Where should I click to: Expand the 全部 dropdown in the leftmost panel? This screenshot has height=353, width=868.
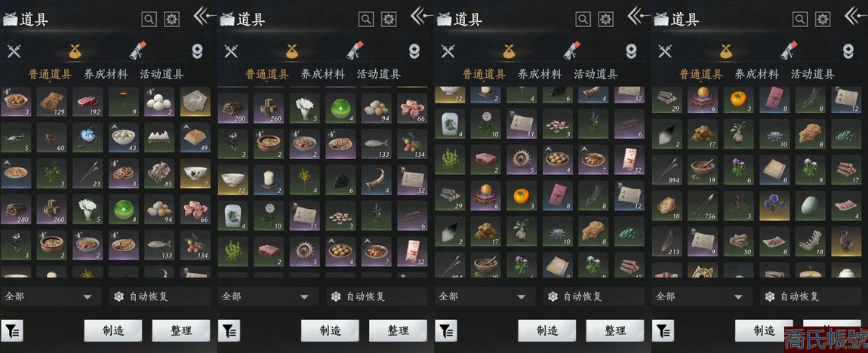pos(51,296)
